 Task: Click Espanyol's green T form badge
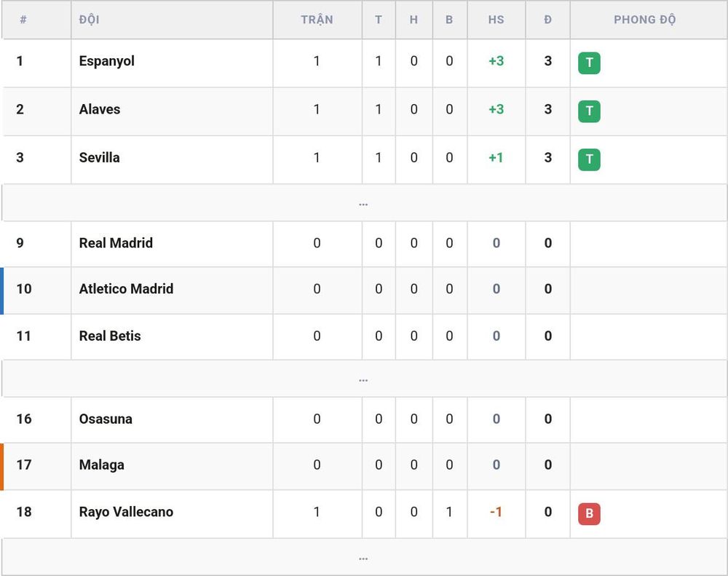[589, 63]
